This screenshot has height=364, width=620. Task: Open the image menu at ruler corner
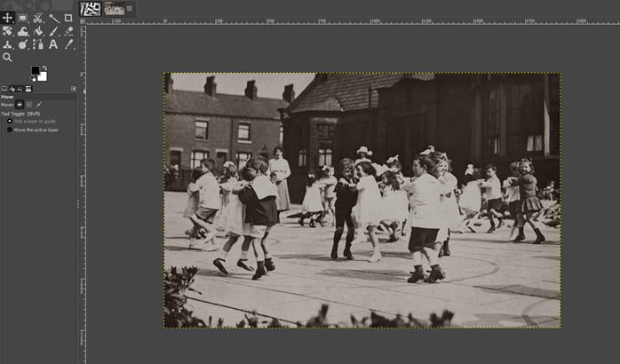83,21
